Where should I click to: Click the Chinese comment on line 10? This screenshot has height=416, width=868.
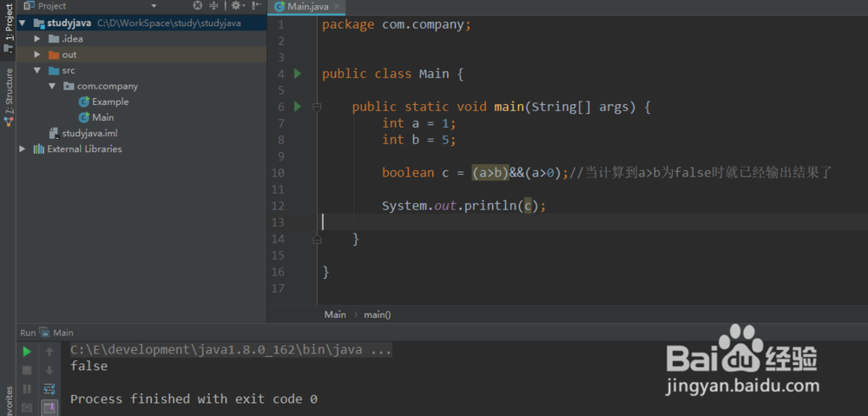[x=700, y=173]
